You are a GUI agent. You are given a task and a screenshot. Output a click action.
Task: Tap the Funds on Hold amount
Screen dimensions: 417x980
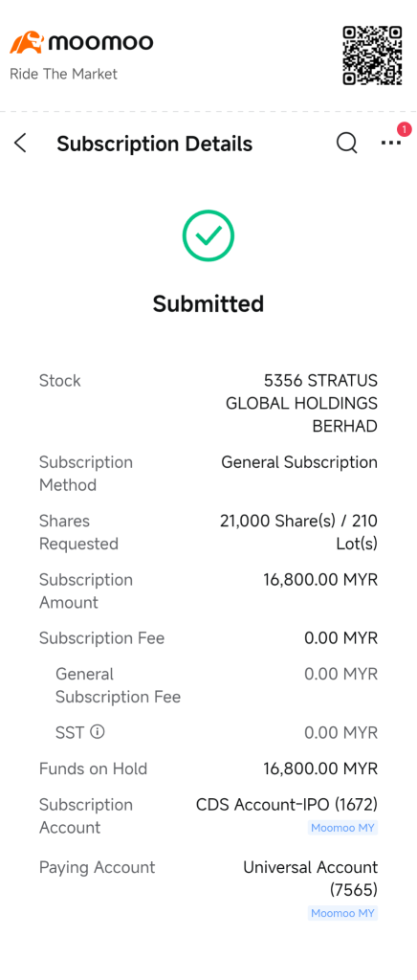[x=320, y=768]
